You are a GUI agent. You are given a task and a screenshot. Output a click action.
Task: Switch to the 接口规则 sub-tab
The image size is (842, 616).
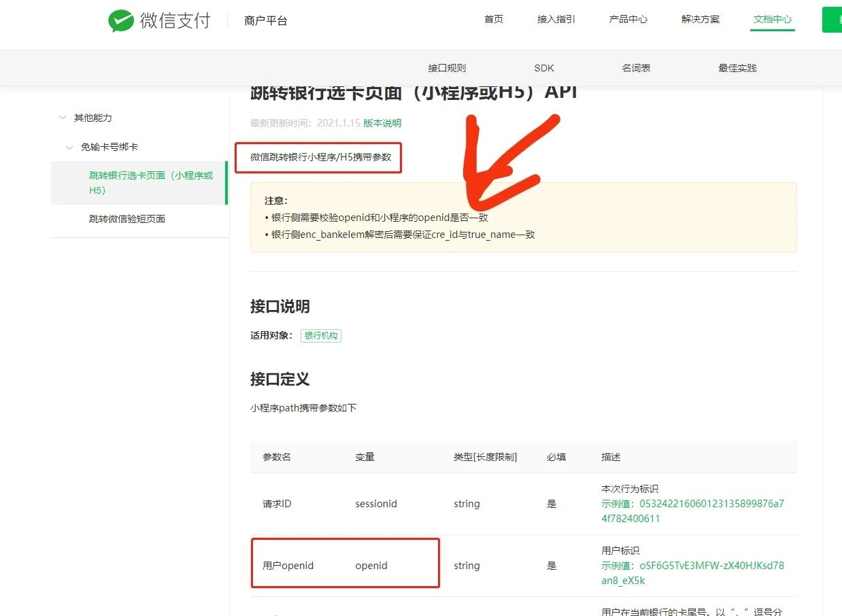tap(447, 68)
